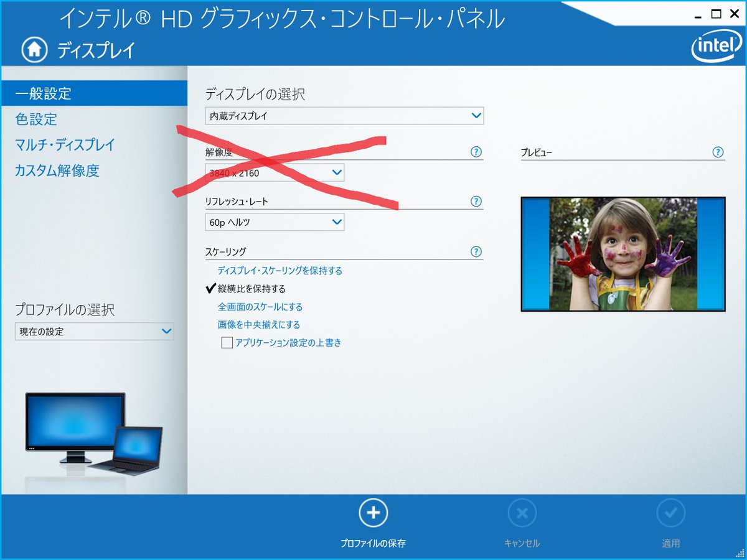Open help for プレビュー section
The width and height of the screenshot is (747, 560).
point(718,152)
